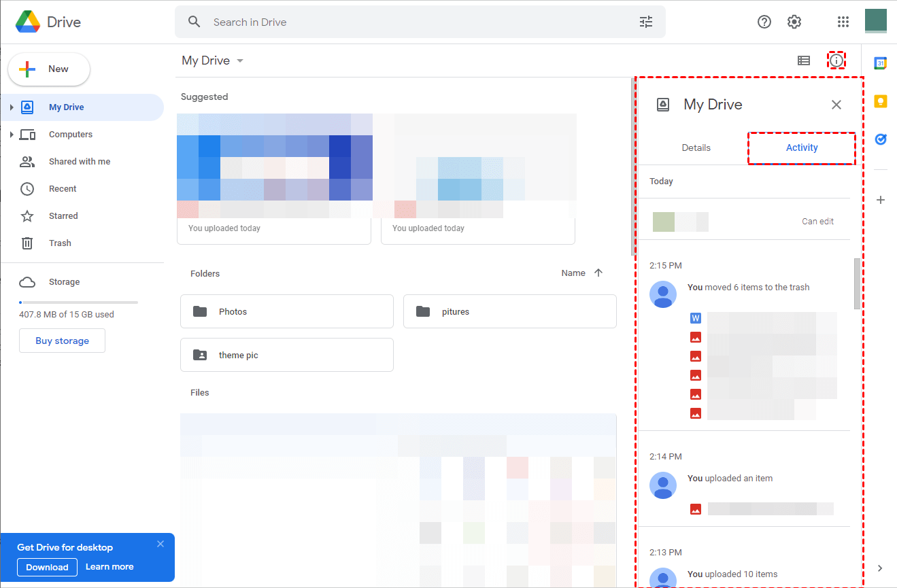Click the storage usage progress bar
Screen dimensions: 897x588
click(x=78, y=302)
